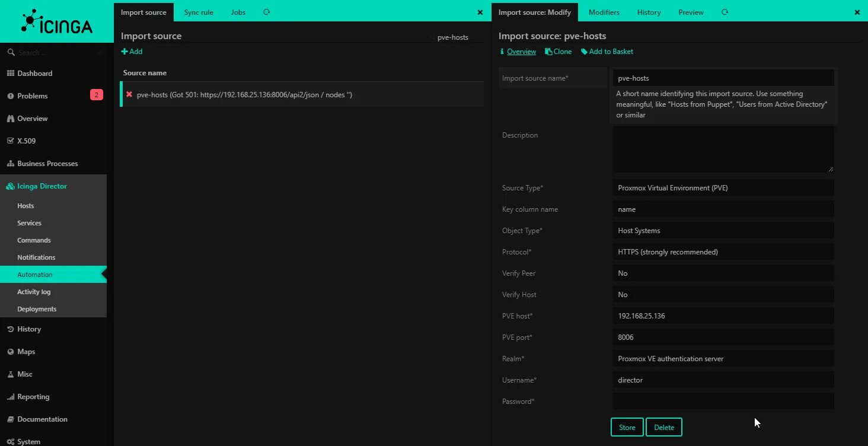Click the Misc flask icon

(x=11, y=374)
